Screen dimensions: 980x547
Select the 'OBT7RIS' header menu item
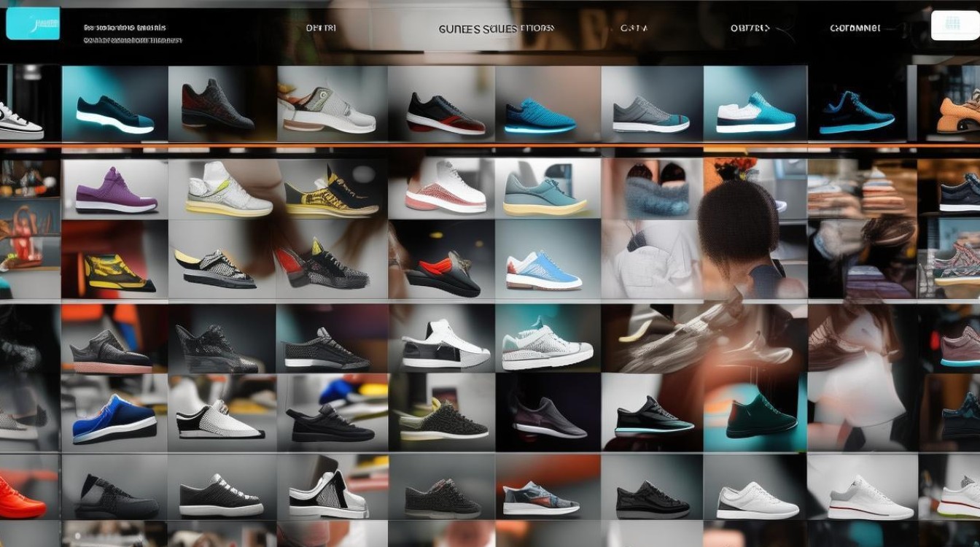[x=750, y=28]
